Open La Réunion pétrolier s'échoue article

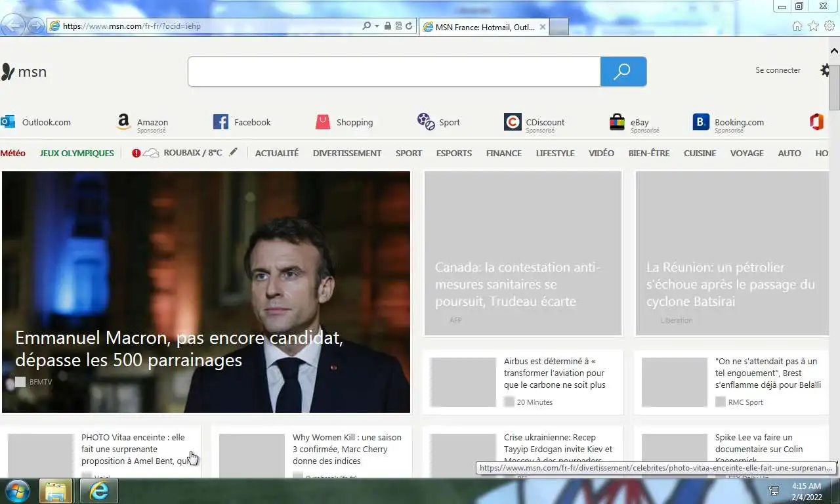click(730, 284)
